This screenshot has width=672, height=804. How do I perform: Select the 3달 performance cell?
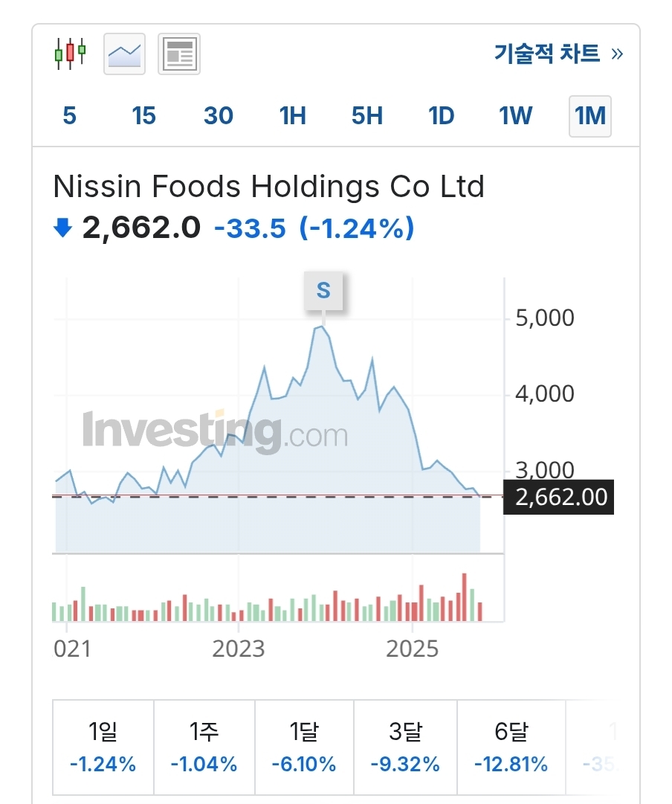[405, 747]
